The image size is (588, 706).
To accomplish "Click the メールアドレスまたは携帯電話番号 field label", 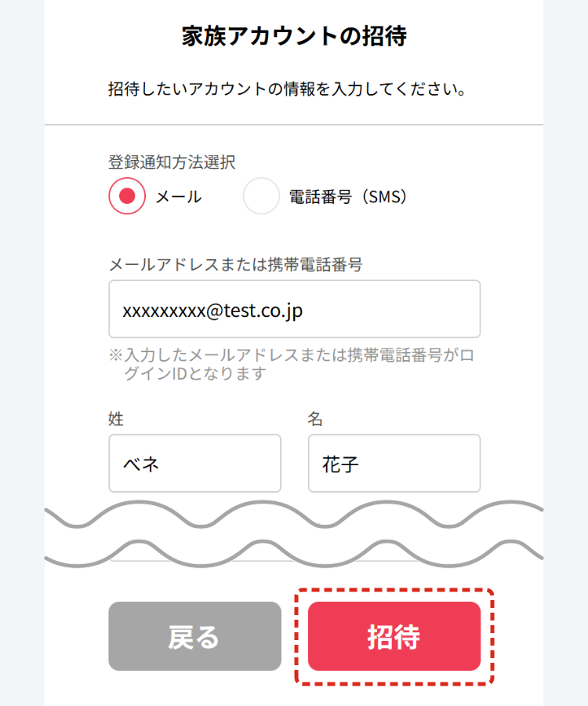I will (x=235, y=264).
